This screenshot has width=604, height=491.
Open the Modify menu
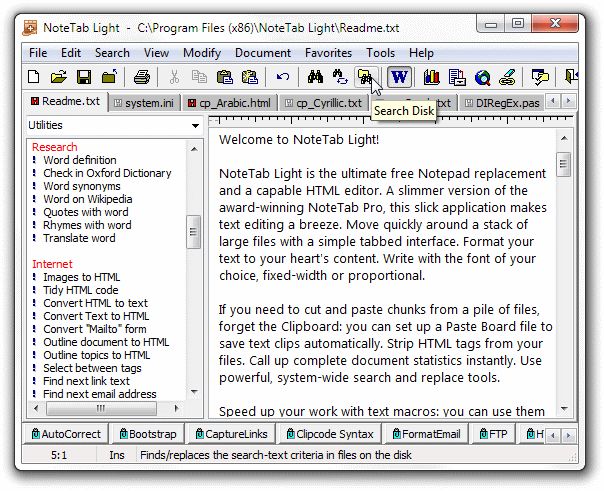coord(202,53)
